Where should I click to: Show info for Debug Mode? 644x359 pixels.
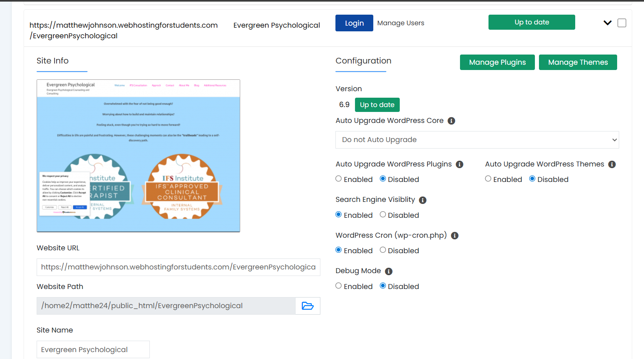(389, 271)
